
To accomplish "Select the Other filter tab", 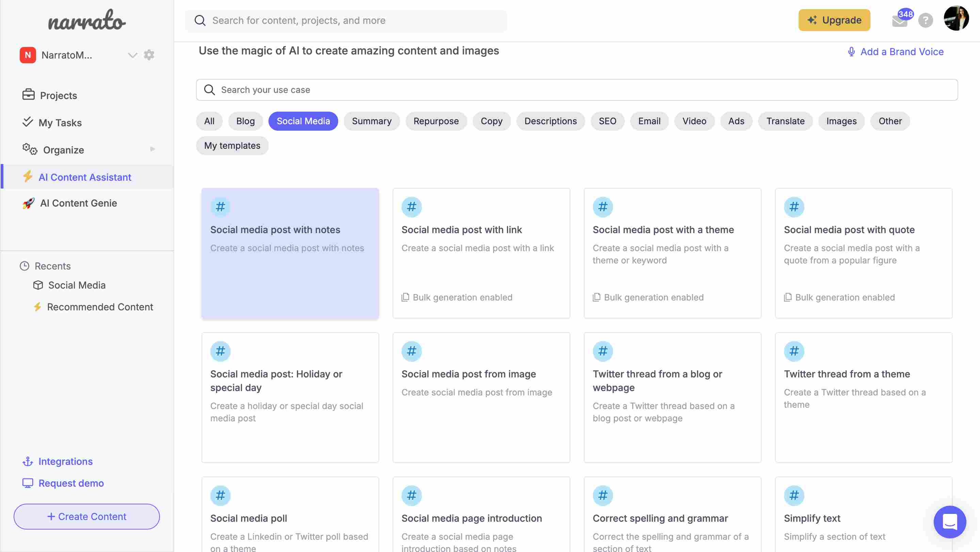I will 890,121.
